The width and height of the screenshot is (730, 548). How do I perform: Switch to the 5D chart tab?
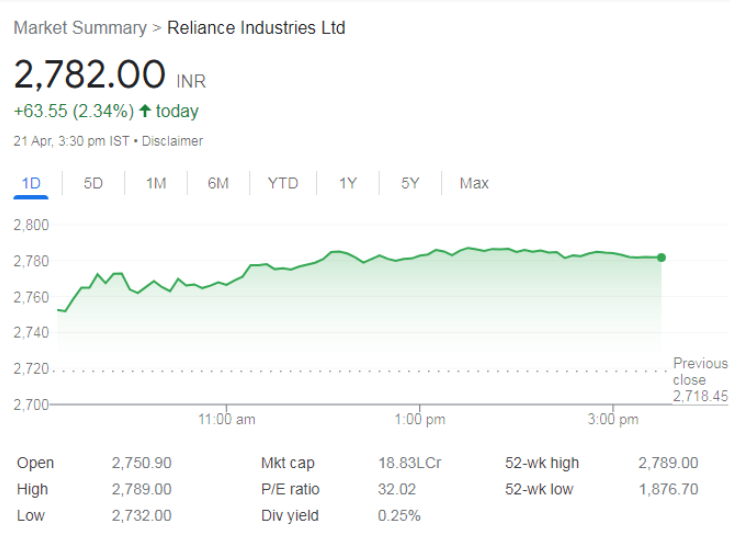point(93,183)
